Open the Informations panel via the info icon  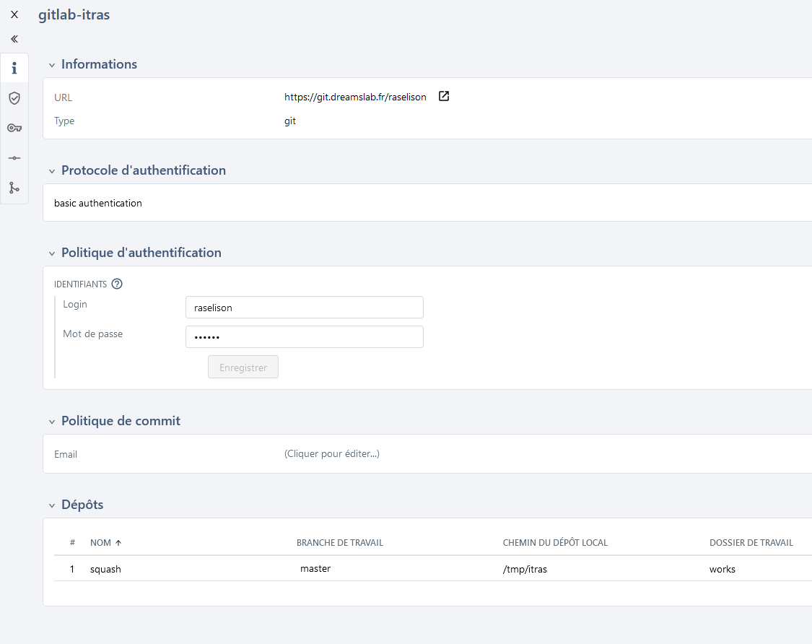(x=14, y=67)
